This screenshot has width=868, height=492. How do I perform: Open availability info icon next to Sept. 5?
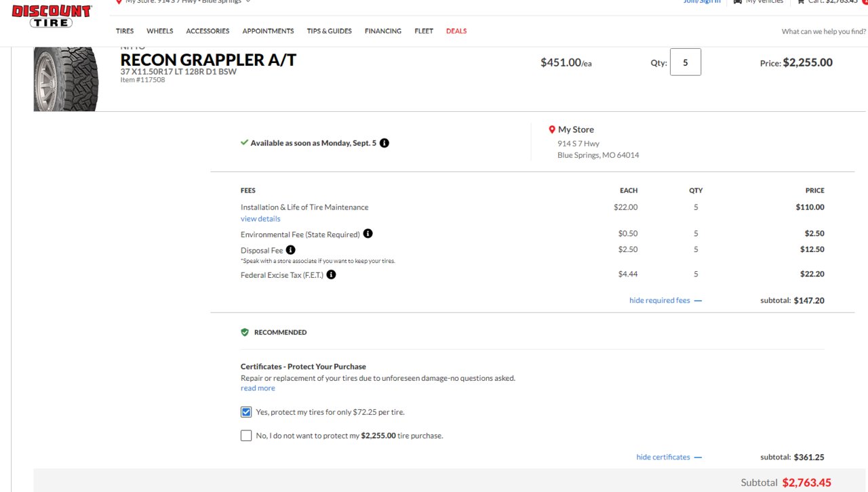tap(384, 143)
